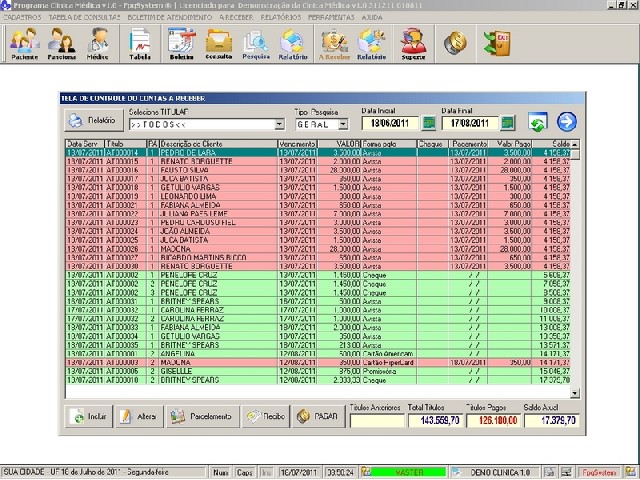Screen dimensions: 640x480
Task: Open the Relatório icon beside A Receber
Action: pos(371,43)
